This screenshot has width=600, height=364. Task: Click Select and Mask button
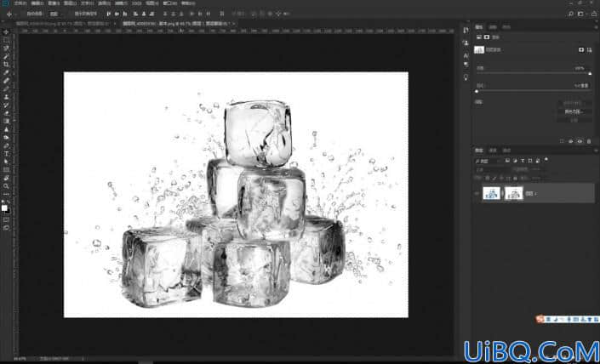point(573,103)
